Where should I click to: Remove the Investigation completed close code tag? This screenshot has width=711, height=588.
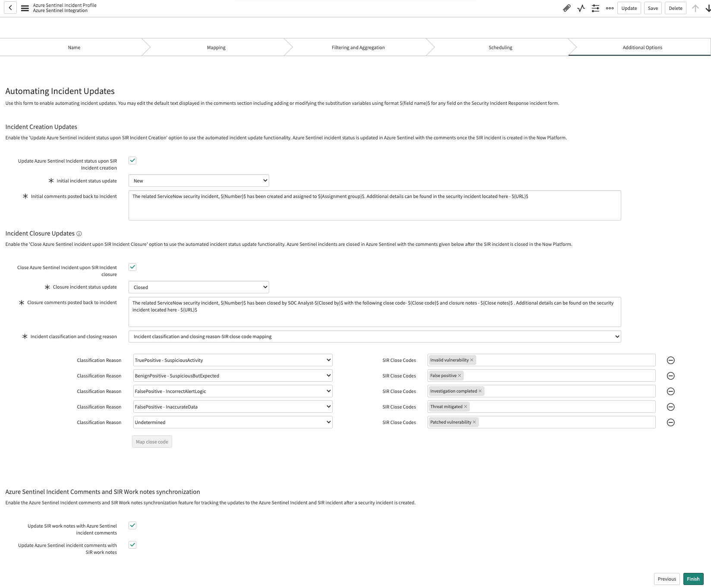click(480, 391)
